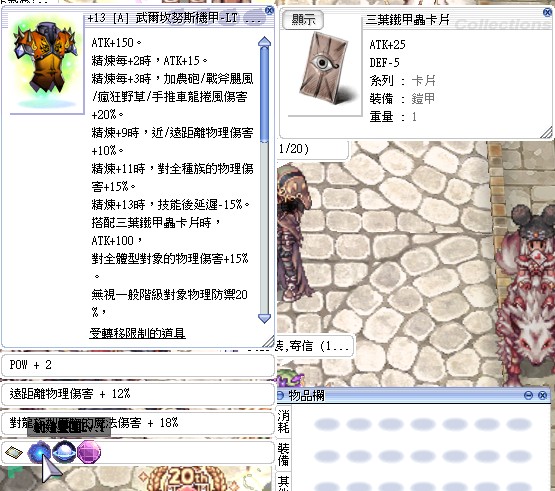Click the 顯示 button in card window
The height and width of the screenshot is (491, 555).
pos(303,19)
